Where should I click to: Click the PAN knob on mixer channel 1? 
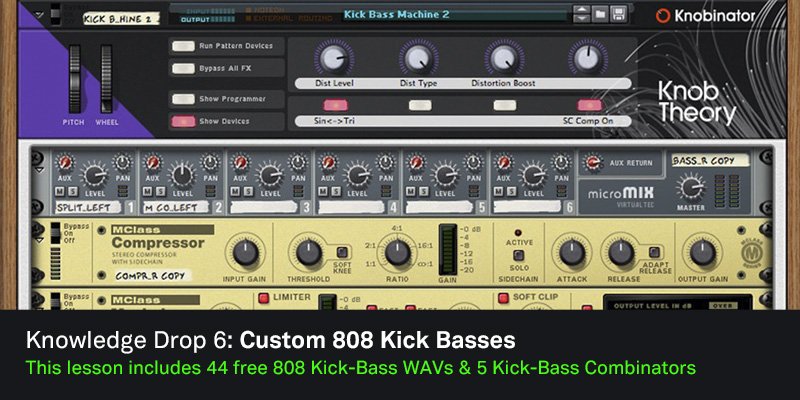click(122, 162)
